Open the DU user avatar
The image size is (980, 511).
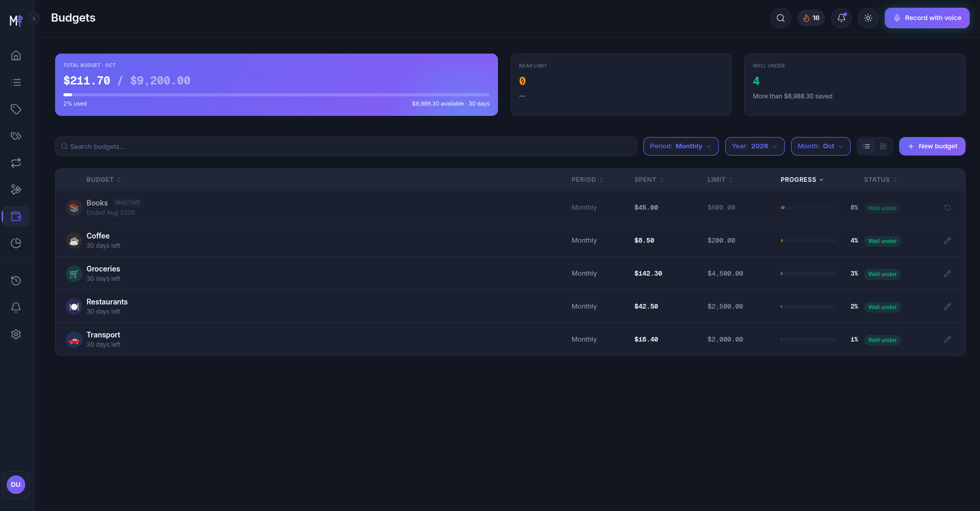[x=16, y=485]
